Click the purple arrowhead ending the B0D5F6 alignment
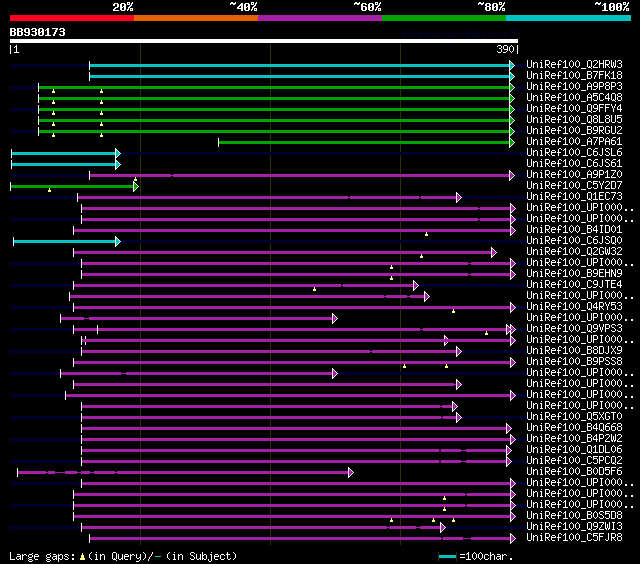This screenshot has width=640, height=564. click(x=351, y=473)
